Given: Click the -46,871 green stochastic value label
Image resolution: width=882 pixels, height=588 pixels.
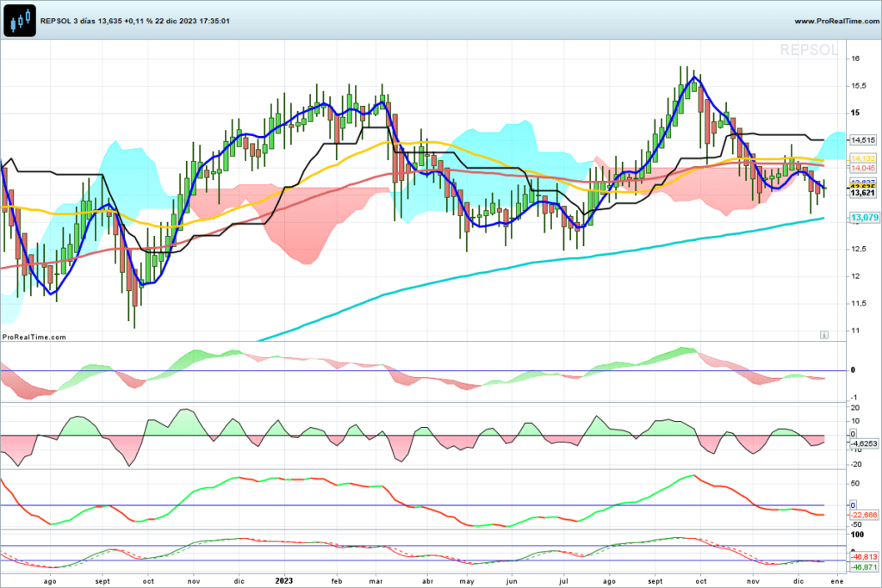Looking at the screenshot, I should point(863,567).
